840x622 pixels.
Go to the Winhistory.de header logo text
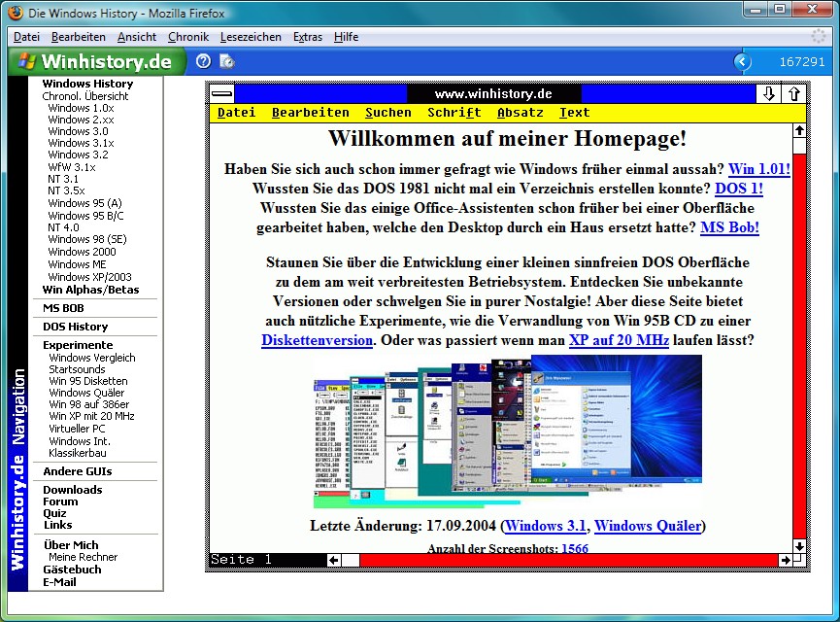107,61
